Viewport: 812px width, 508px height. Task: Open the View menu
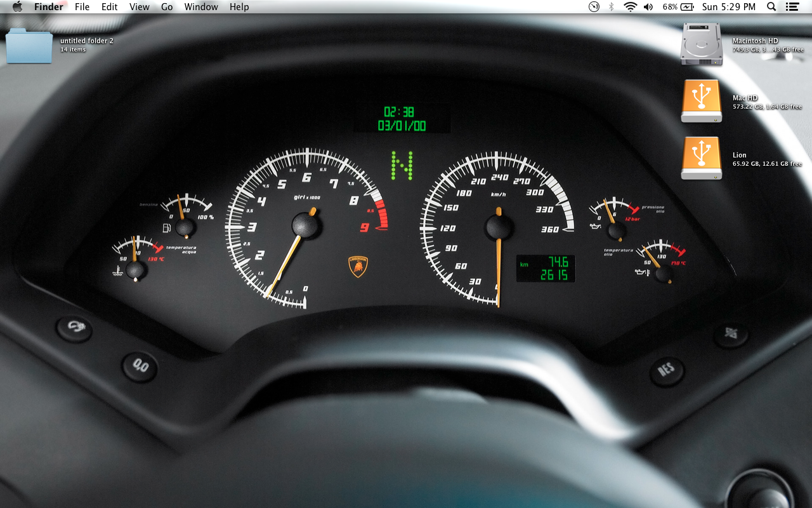click(x=140, y=7)
